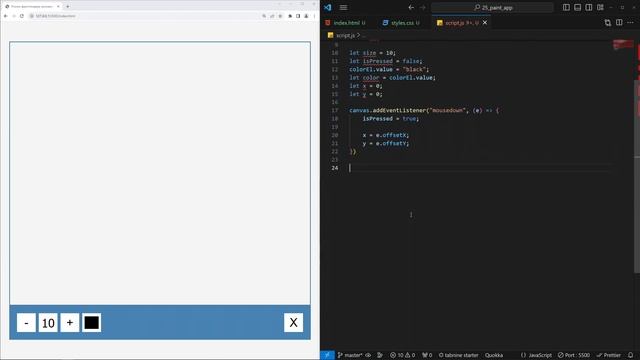Click the share icon in address bar
This screenshot has height=360, width=640.
click(x=272, y=16)
